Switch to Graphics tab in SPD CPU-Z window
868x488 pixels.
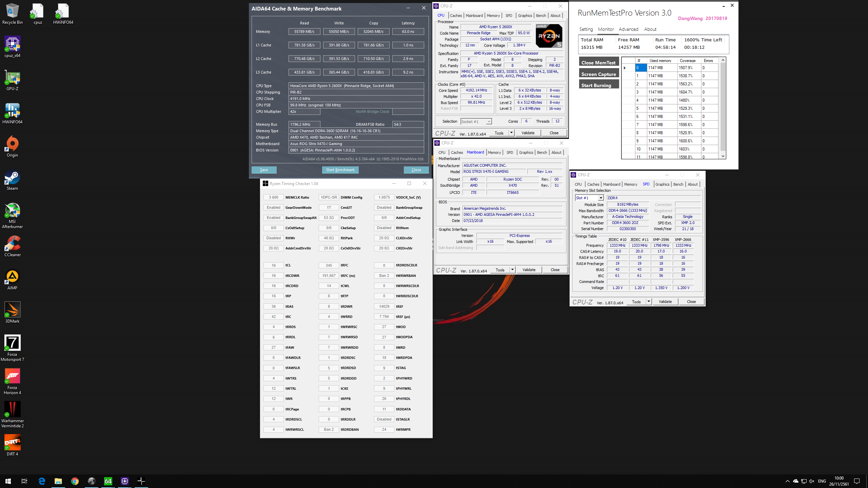(x=662, y=184)
